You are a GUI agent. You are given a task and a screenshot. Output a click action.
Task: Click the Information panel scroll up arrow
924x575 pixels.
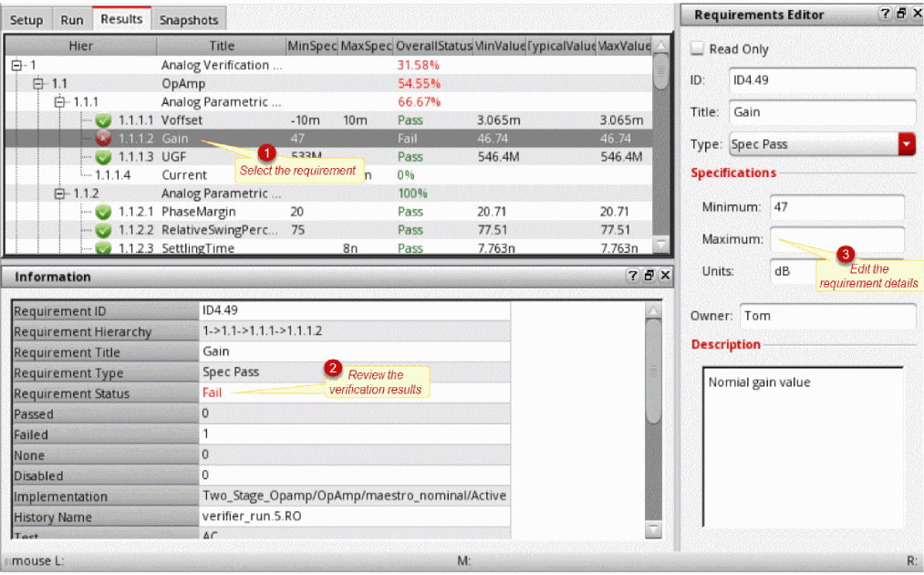tap(653, 310)
